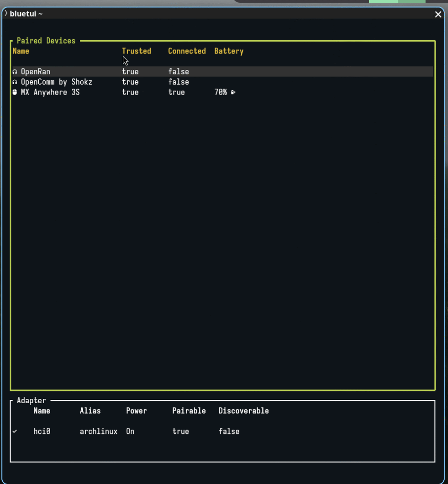The height and width of the screenshot is (484, 448).
Task: Select the MX Anywhere 3S device name
Action: coord(50,93)
